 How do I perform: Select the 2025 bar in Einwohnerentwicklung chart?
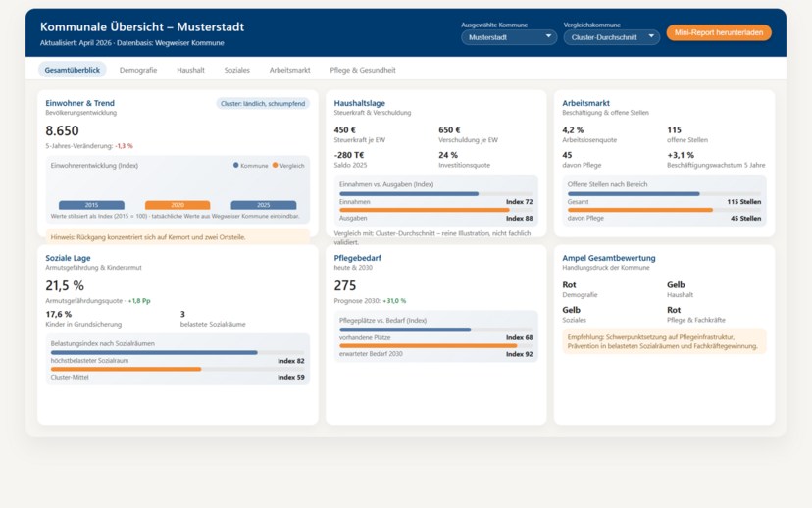click(264, 205)
